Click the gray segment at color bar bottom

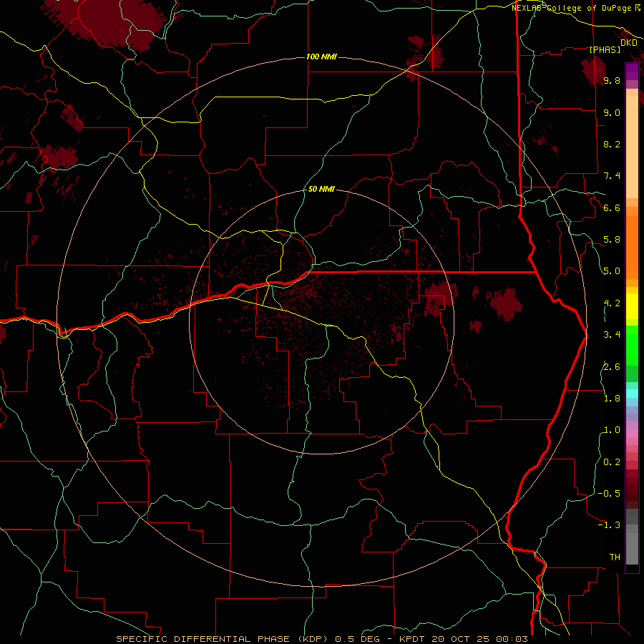632,549
